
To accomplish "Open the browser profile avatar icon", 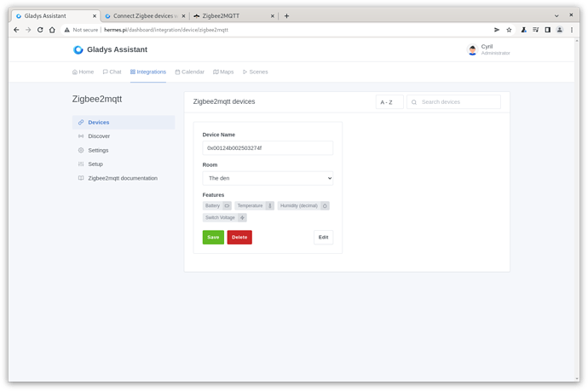I will pyautogui.click(x=560, y=30).
